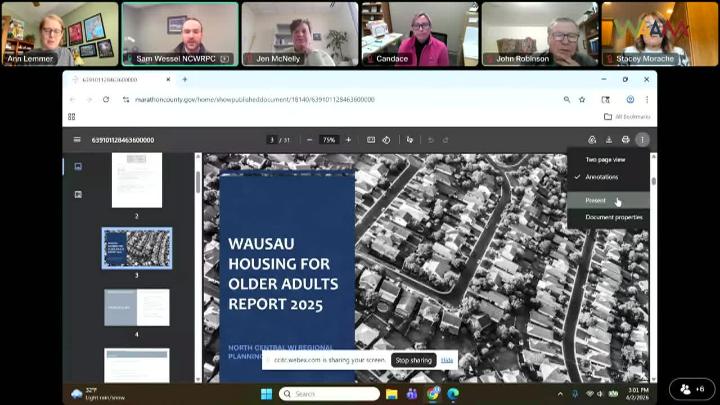Screen dimensions: 720x405
Task: Show thumbnails view in PDF sidebar
Action: [78, 166]
